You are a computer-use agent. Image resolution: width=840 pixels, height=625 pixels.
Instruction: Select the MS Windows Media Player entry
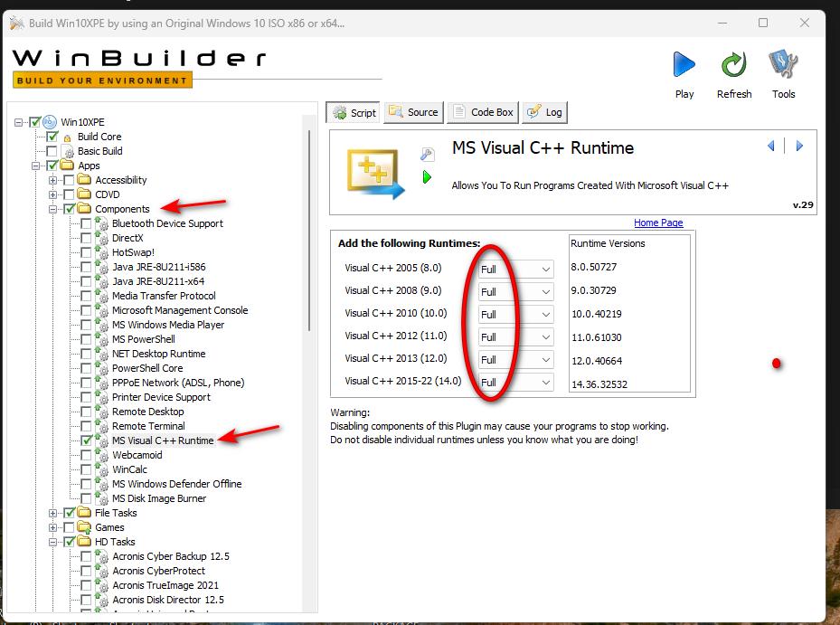click(x=167, y=325)
